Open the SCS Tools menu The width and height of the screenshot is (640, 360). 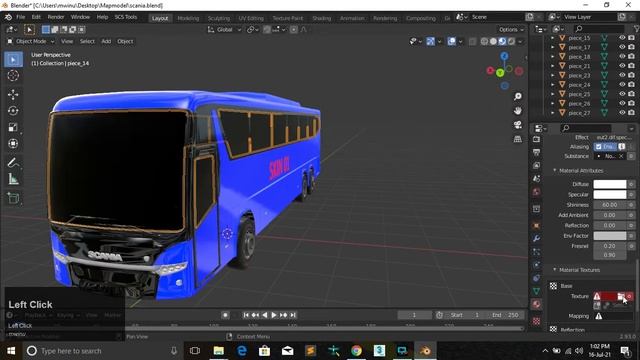pyautogui.click(x=126, y=17)
